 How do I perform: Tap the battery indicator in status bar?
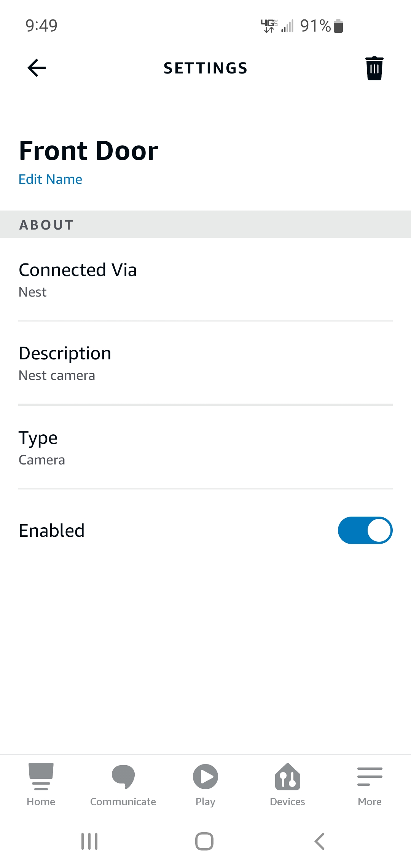click(x=338, y=26)
